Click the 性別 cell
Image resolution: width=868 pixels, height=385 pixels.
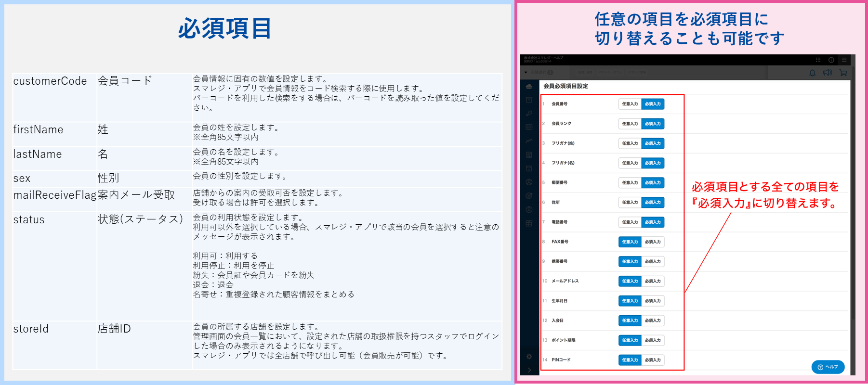point(145,179)
